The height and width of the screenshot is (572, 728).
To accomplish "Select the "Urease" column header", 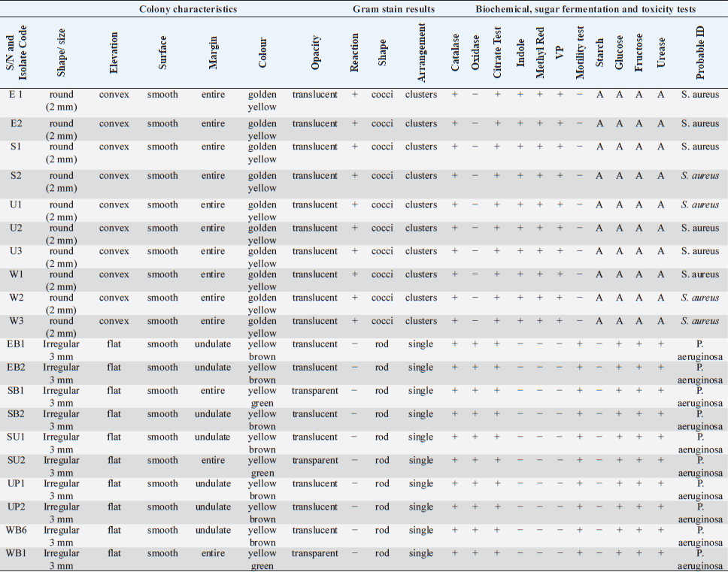I will pyautogui.click(x=660, y=53).
